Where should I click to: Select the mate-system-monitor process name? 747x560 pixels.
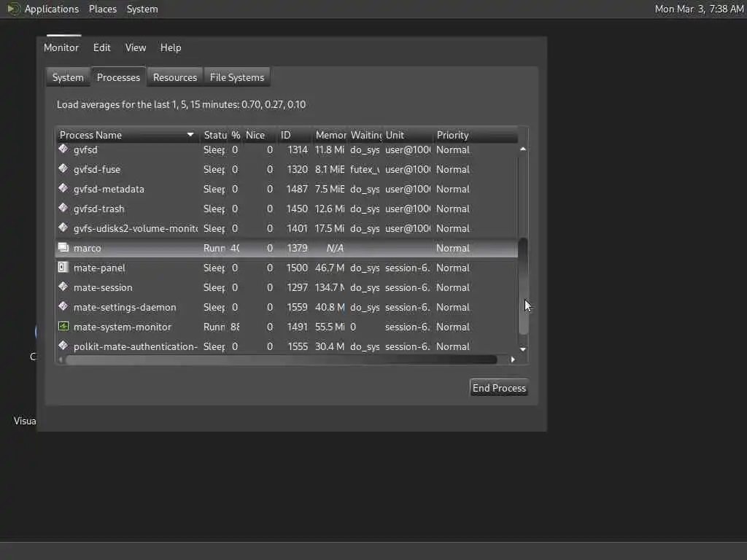pyautogui.click(x=122, y=327)
